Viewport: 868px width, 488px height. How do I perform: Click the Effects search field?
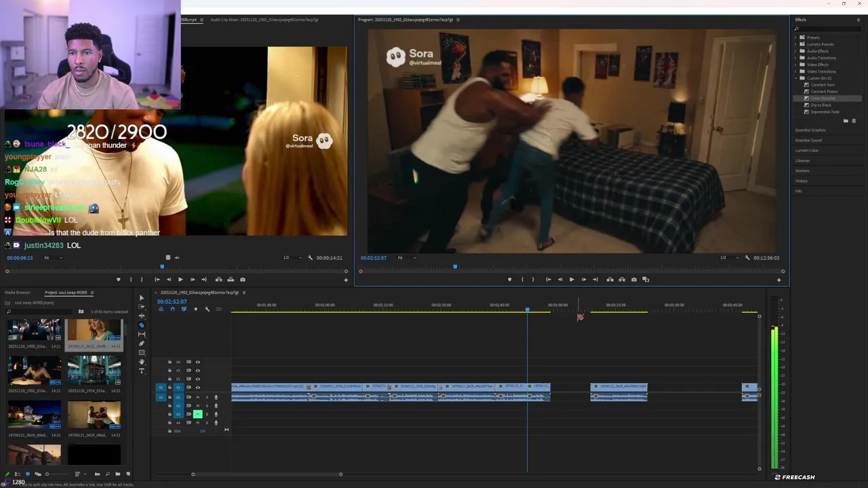pos(828,28)
